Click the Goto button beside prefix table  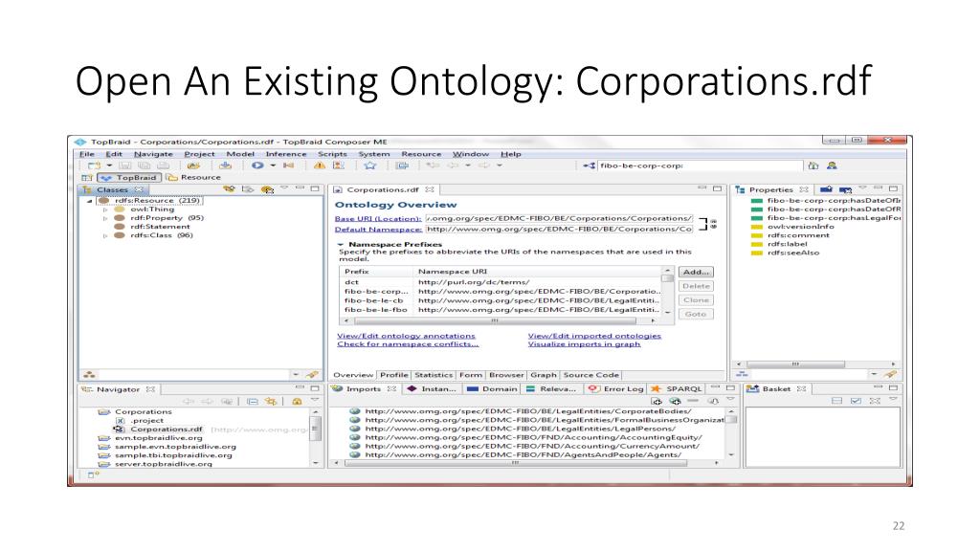(x=696, y=314)
